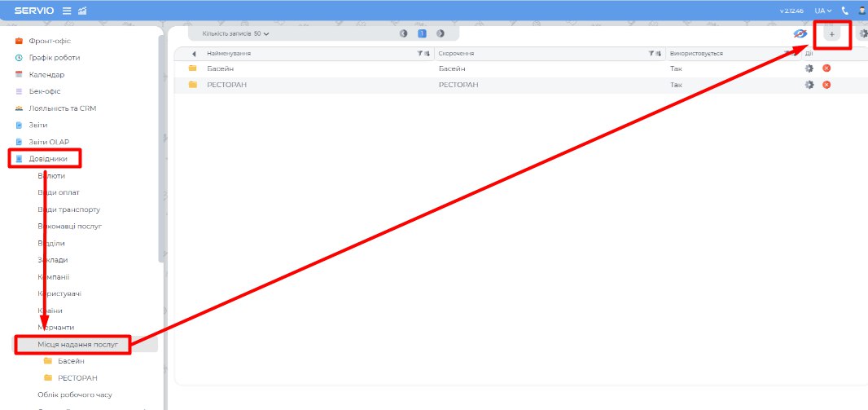Collapse the Довідники menu section
Screen dimensions: 868x410
coord(48,159)
